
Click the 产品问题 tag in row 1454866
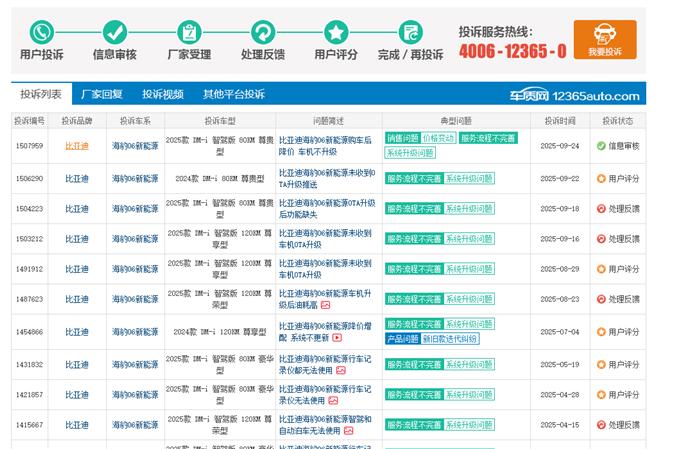(x=402, y=339)
